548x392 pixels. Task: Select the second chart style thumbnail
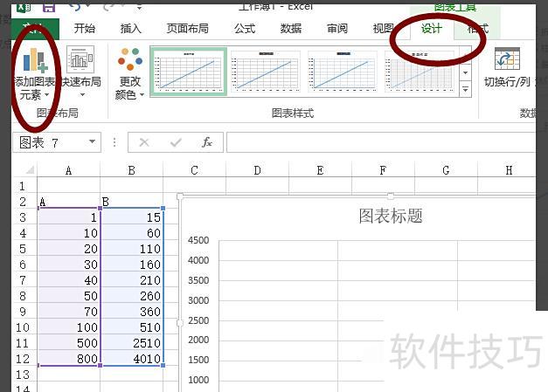[x=266, y=72]
